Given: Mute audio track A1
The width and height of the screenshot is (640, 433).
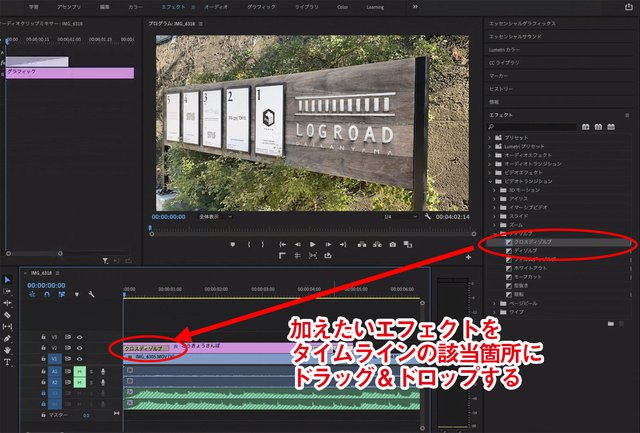Looking at the screenshot, I should tap(79, 370).
